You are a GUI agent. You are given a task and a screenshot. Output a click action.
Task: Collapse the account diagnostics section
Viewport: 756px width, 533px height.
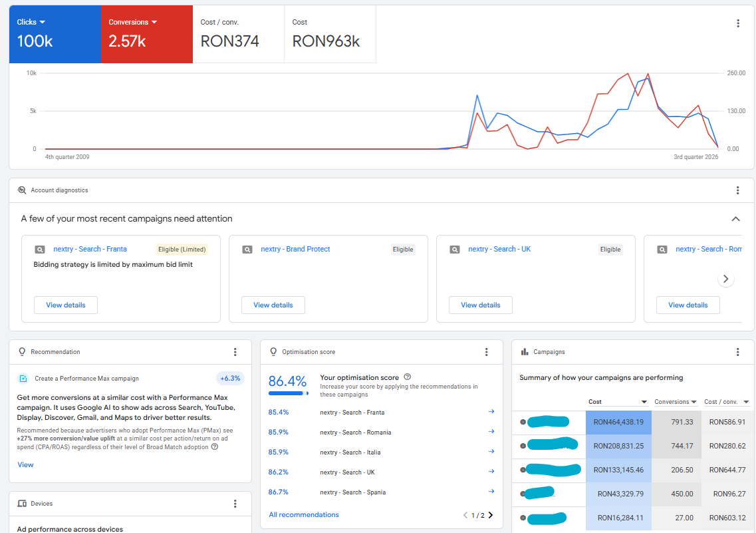click(x=736, y=218)
